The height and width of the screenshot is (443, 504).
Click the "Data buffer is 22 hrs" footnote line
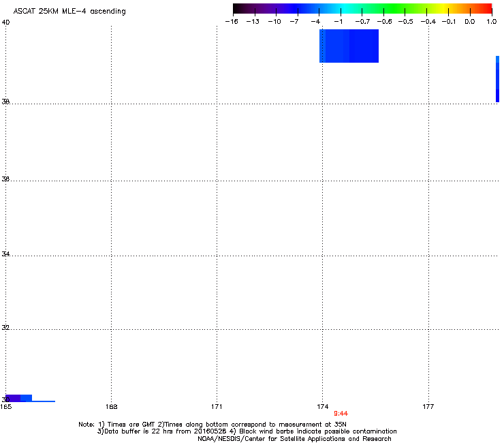(x=247, y=431)
